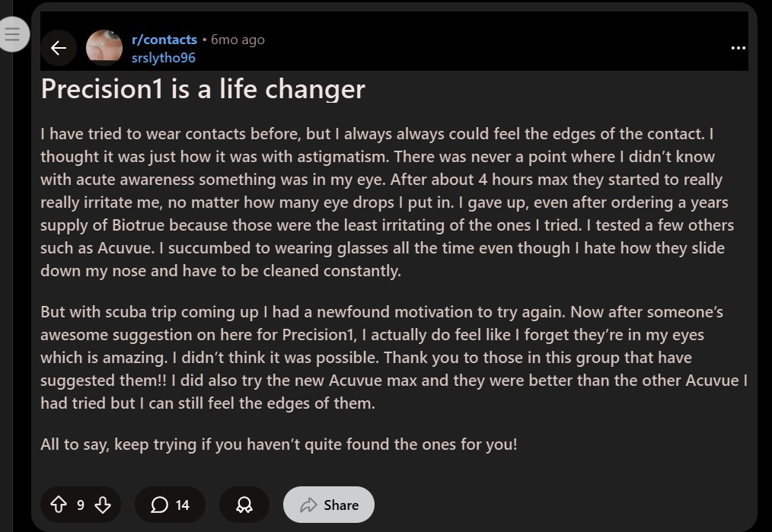Click the arrow icon inside Share
Image resolution: width=772 pixels, height=532 pixels.
tap(308, 505)
